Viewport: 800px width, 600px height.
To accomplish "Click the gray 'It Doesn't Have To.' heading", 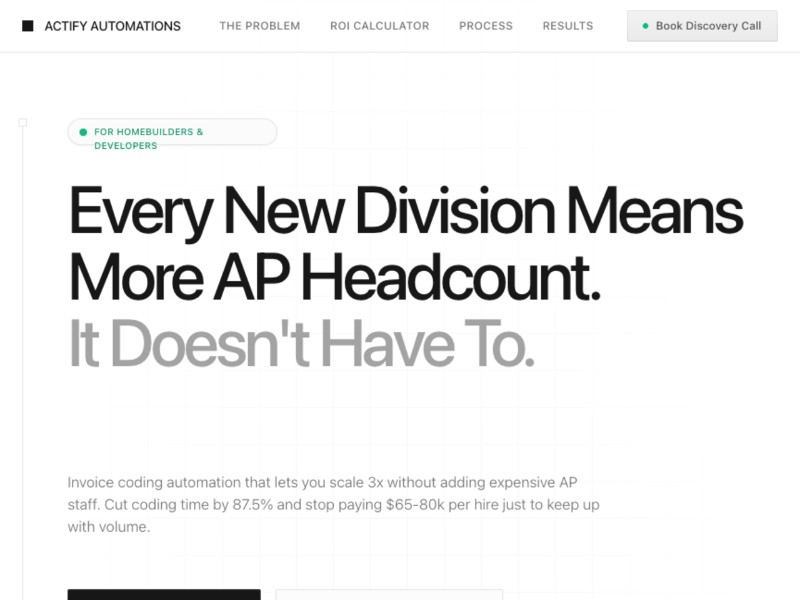I will (301, 343).
